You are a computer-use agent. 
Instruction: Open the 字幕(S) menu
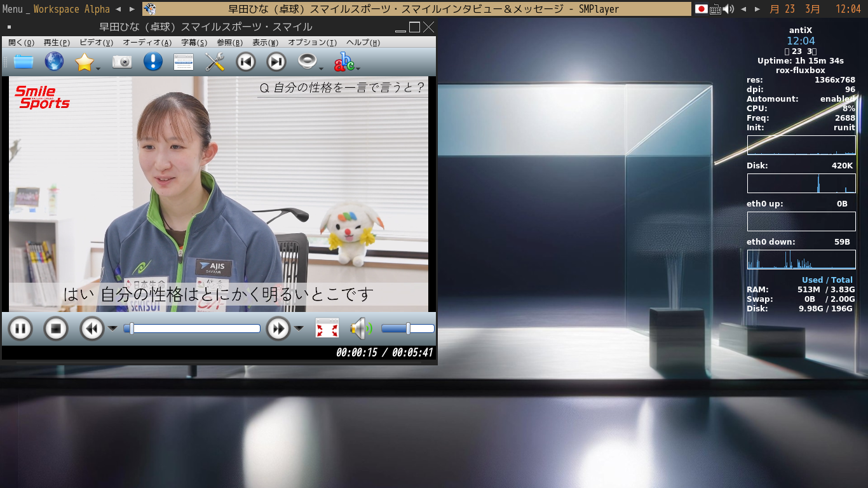tap(194, 43)
